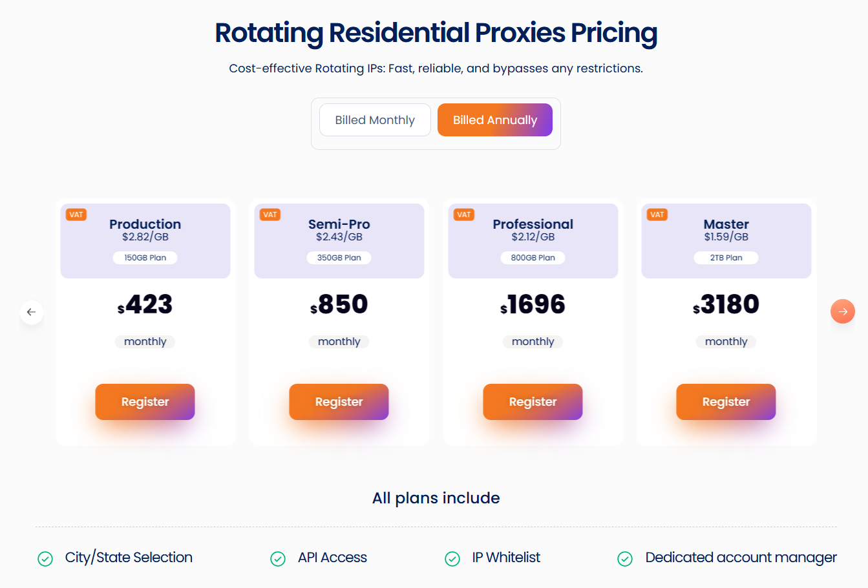Register for the Production plan
Image resolution: width=868 pixels, height=588 pixels.
point(145,402)
